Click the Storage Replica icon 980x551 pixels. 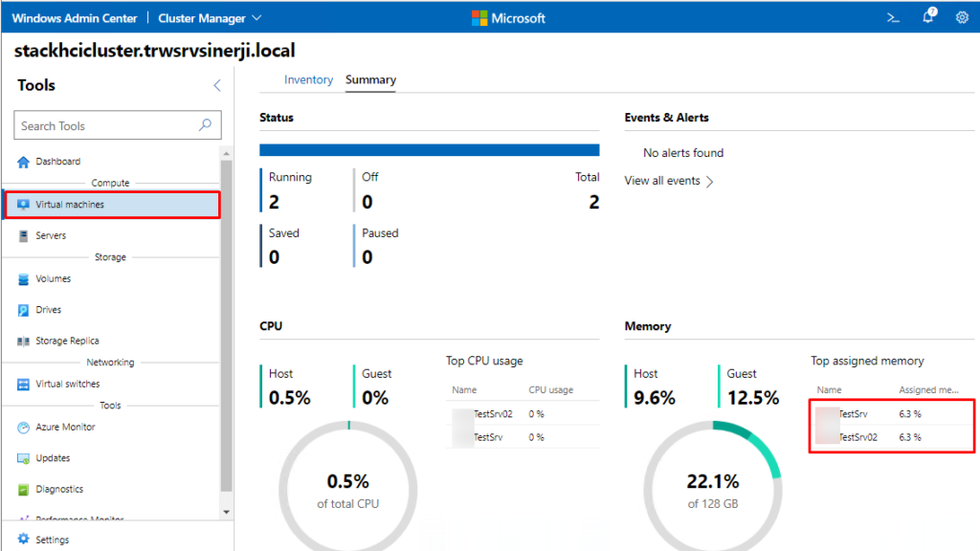click(23, 342)
